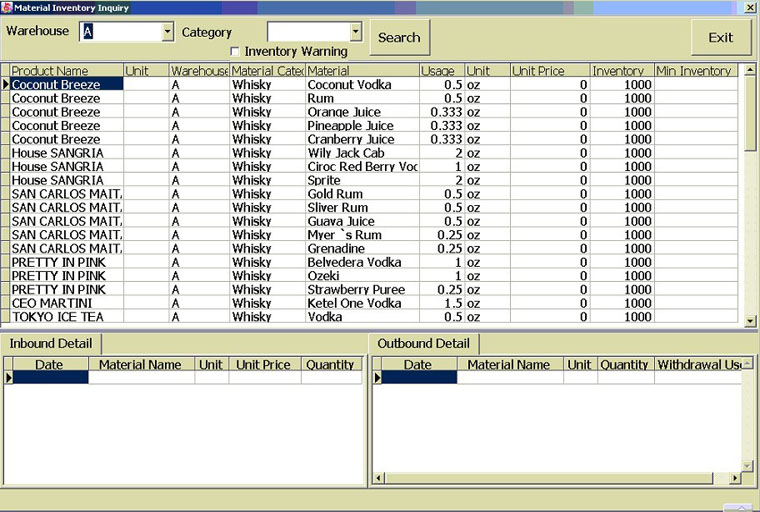Click the Exit button
The image size is (760, 512).
721,37
